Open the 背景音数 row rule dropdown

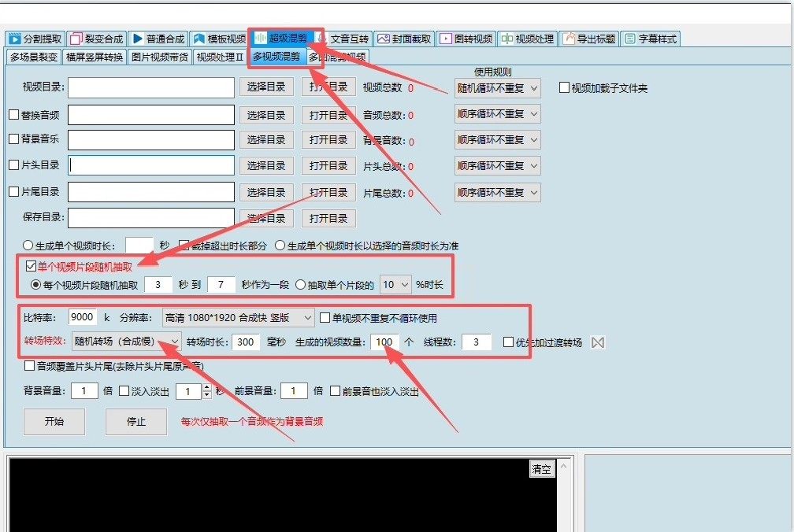pos(497,139)
